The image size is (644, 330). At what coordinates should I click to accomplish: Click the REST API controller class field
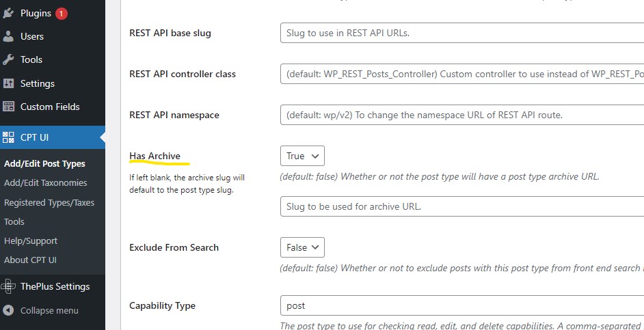tap(462, 74)
